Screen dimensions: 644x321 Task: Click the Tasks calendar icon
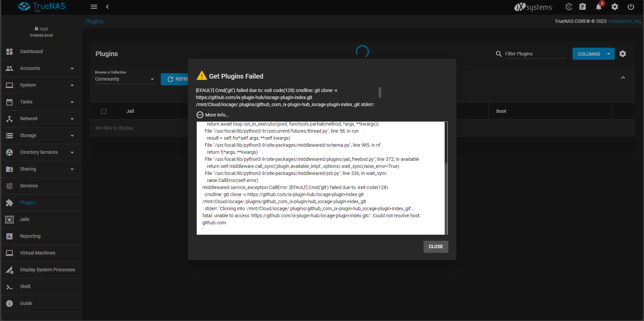9,102
